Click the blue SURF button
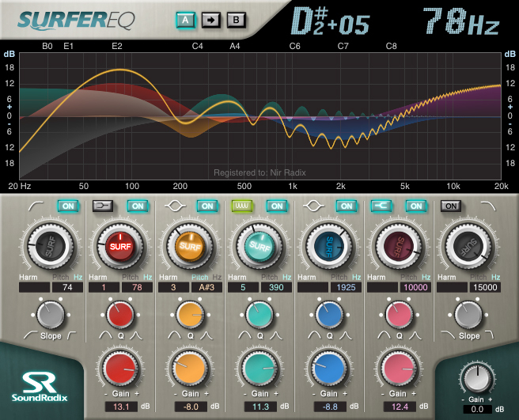The width and height of the screenshot is (519, 420). point(329,247)
